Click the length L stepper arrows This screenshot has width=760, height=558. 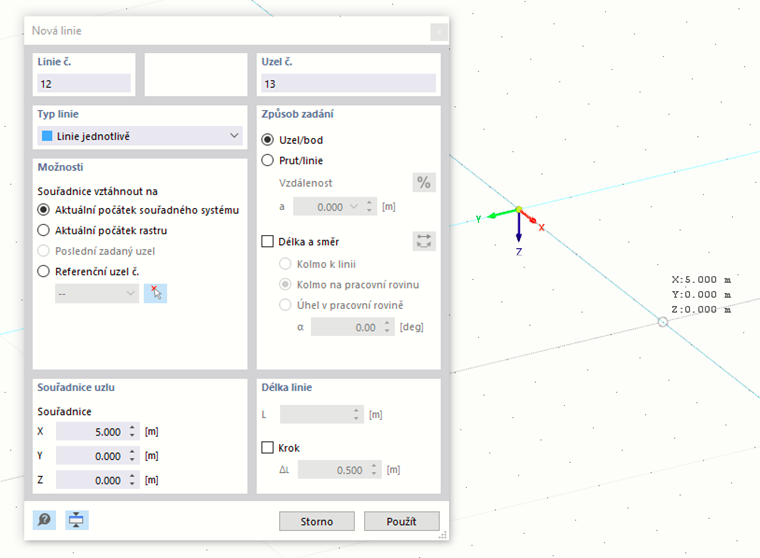click(356, 414)
